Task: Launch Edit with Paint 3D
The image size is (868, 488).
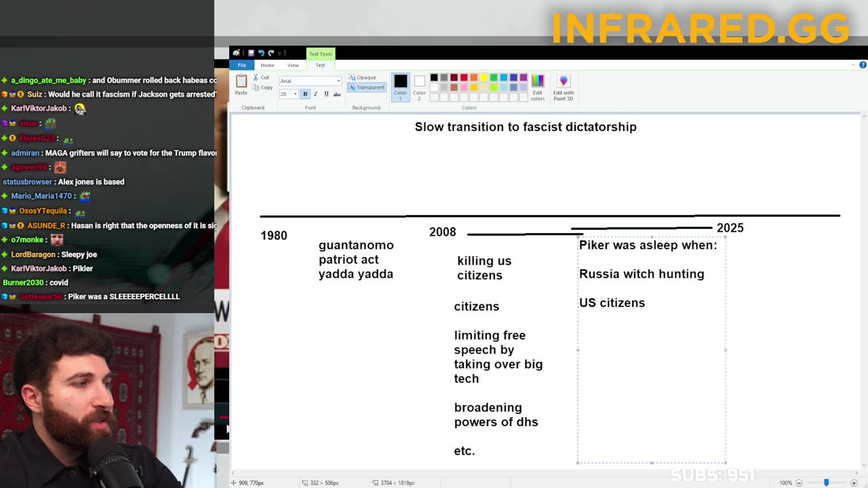Action: coord(564,88)
